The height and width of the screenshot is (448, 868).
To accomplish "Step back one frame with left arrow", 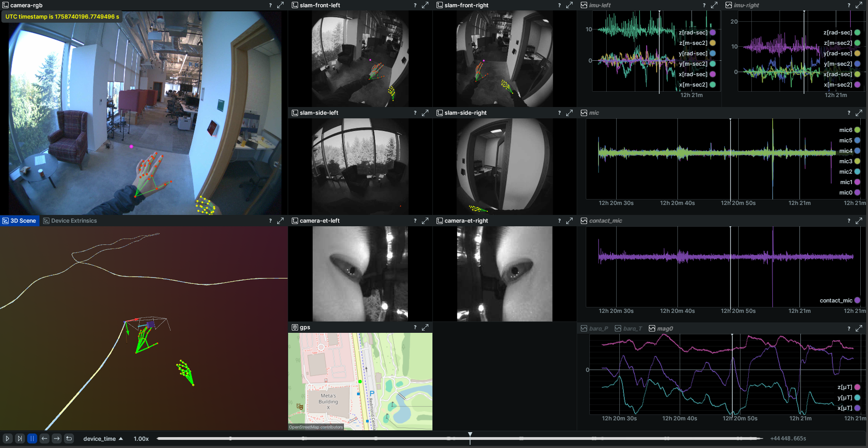I will (x=44, y=438).
